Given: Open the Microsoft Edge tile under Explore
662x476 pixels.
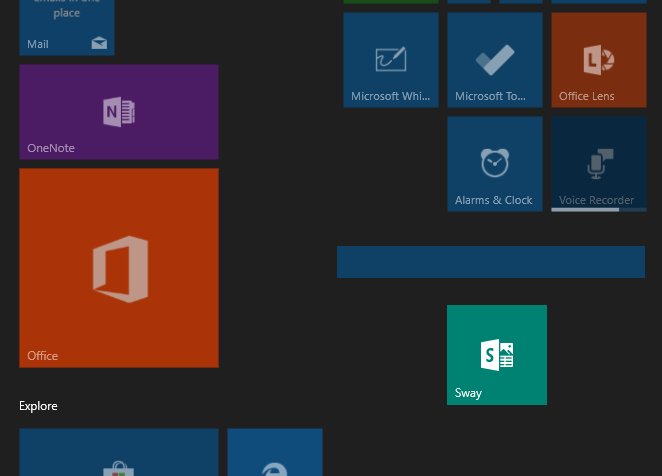Looking at the screenshot, I should 275,452.
